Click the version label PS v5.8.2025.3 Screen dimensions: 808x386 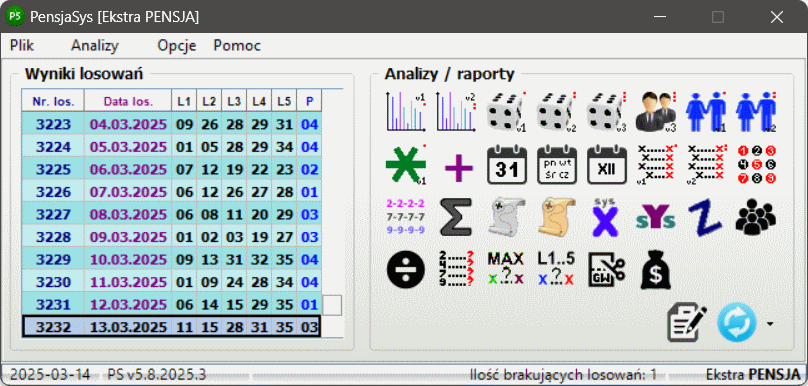pyautogui.click(x=157, y=374)
